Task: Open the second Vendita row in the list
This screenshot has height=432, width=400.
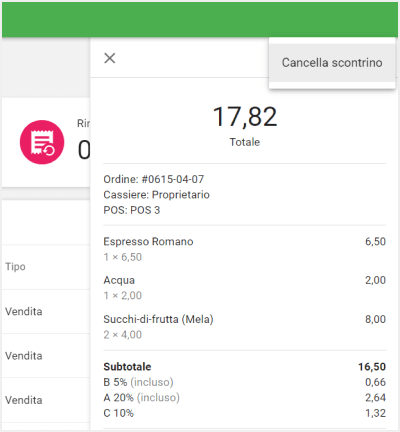Action: point(46,356)
